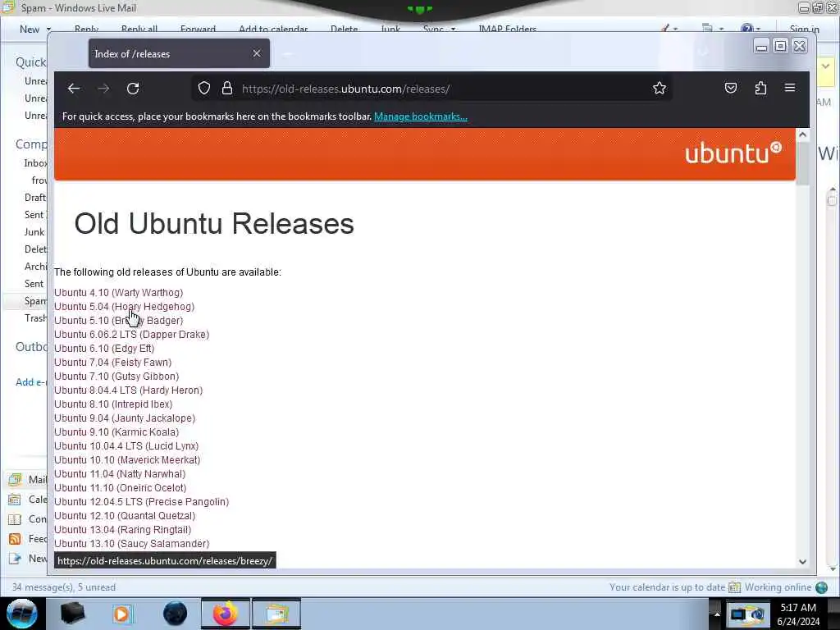This screenshot has height=630, width=840.
Task: Switch to Newsgroups view in Live Mail
Action: tap(28, 558)
